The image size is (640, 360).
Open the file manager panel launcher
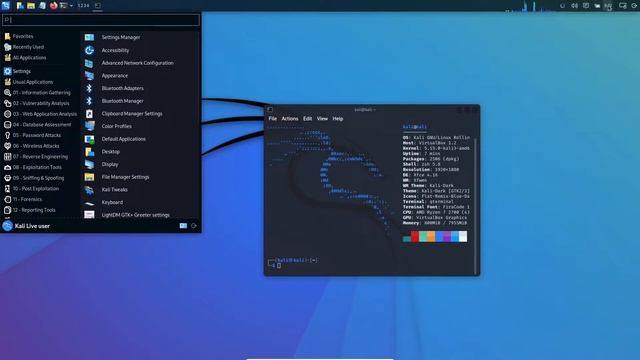coord(31,6)
